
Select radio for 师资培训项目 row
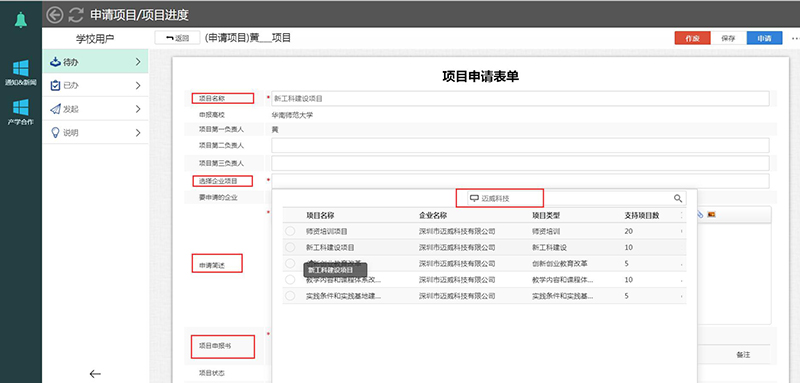[x=290, y=231]
